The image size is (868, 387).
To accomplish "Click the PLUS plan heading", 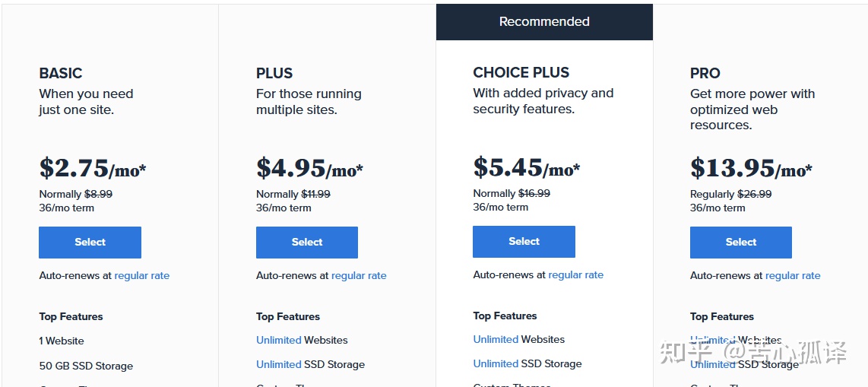I will tap(274, 74).
